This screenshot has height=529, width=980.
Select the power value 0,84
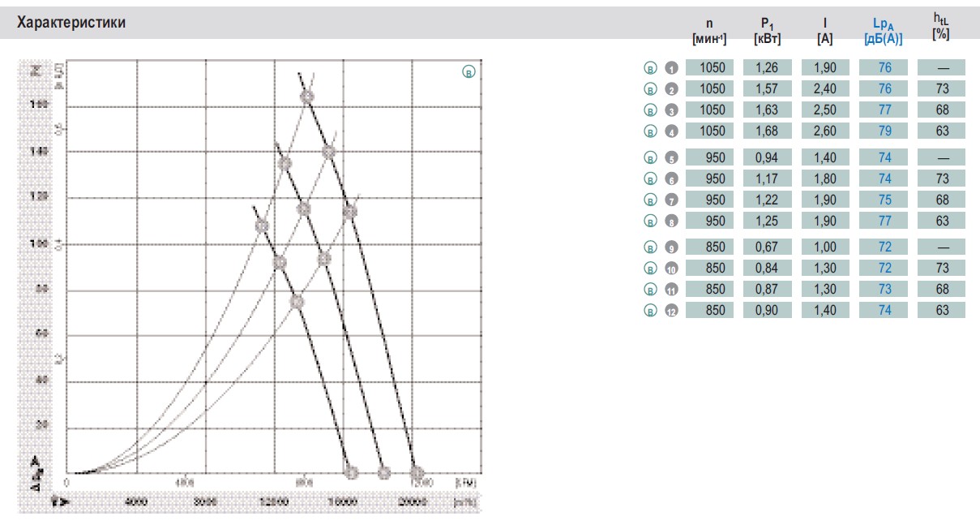click(x=767, y=269)
